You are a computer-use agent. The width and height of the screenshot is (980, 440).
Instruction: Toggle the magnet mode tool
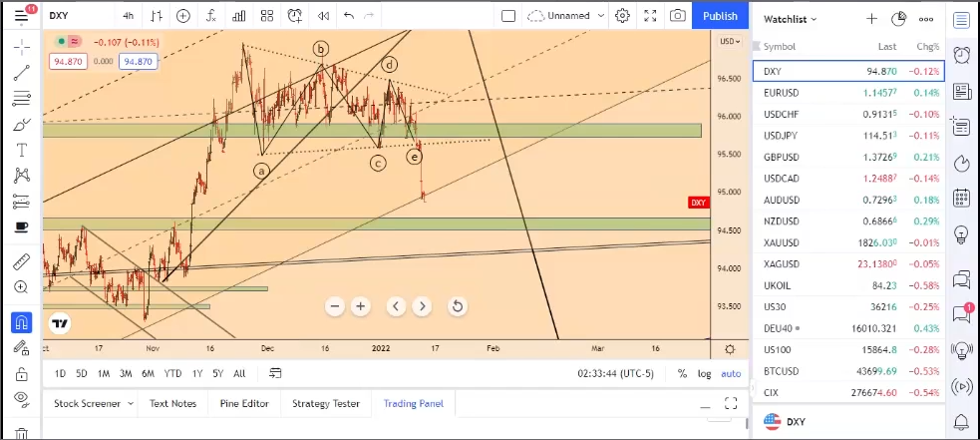[21, 322]
